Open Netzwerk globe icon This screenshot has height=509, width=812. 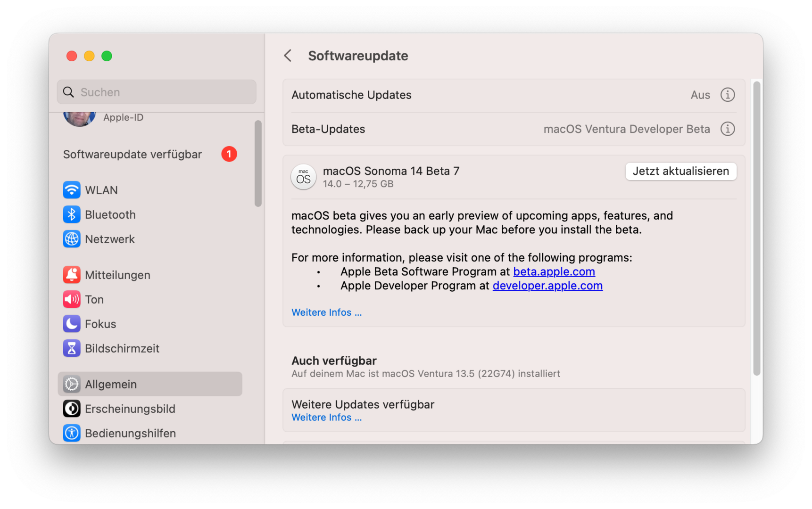(72, 239)
